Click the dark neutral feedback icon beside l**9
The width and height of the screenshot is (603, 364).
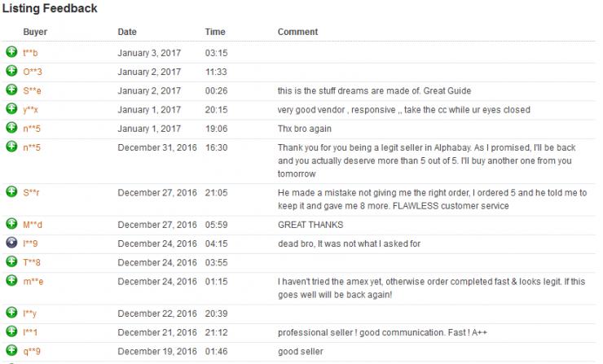coord(11,243)
